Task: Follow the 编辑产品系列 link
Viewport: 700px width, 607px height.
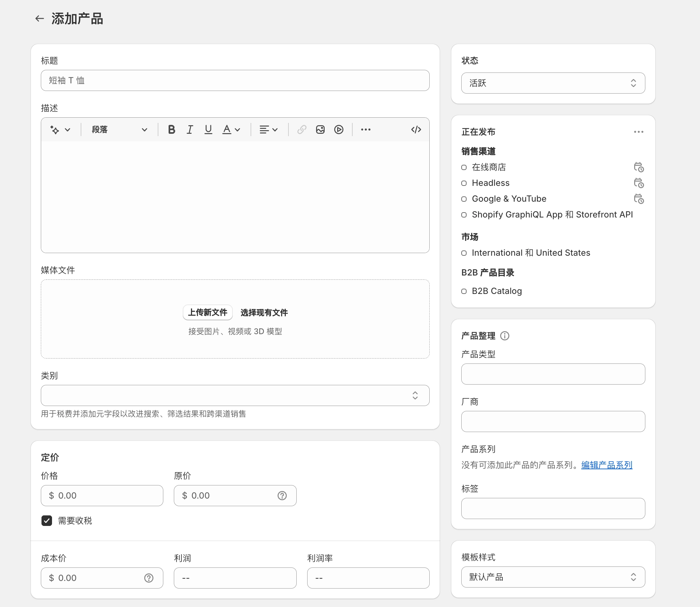Action: (606, 465)
